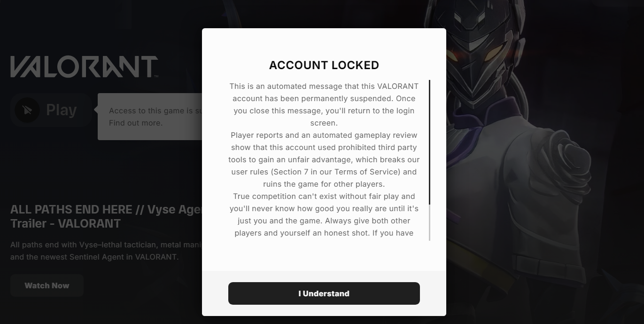Select the Play text label

click(x=61, y=110)
